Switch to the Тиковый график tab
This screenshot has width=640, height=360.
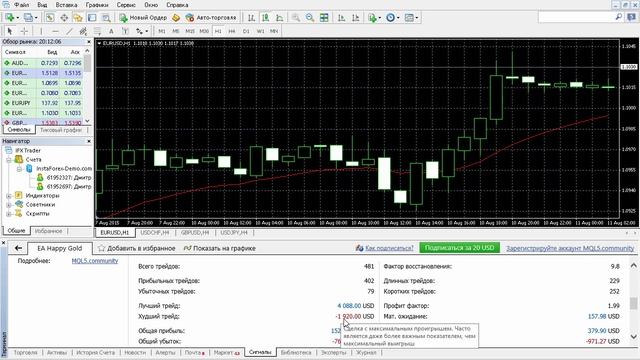[61, 130]
